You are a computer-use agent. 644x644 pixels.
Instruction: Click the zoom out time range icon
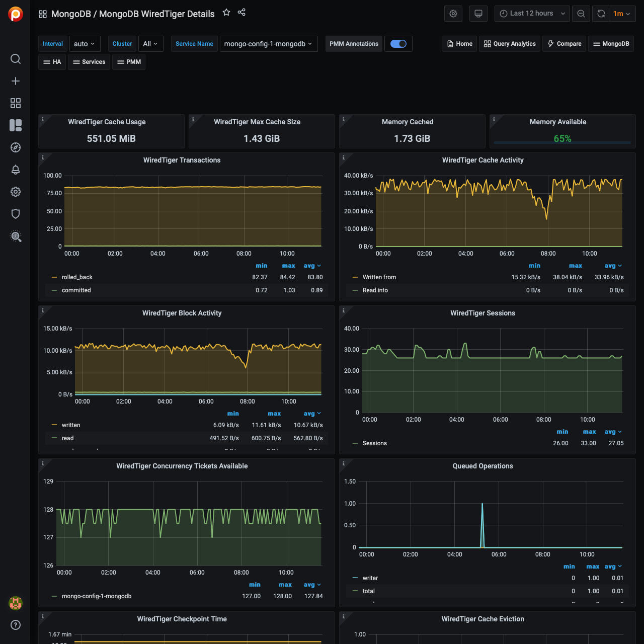[x=581, y=14]
